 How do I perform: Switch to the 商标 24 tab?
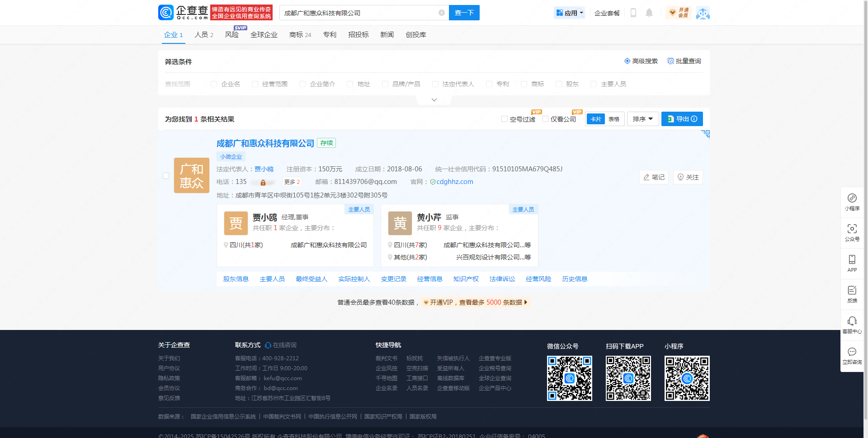click(300, 35)
